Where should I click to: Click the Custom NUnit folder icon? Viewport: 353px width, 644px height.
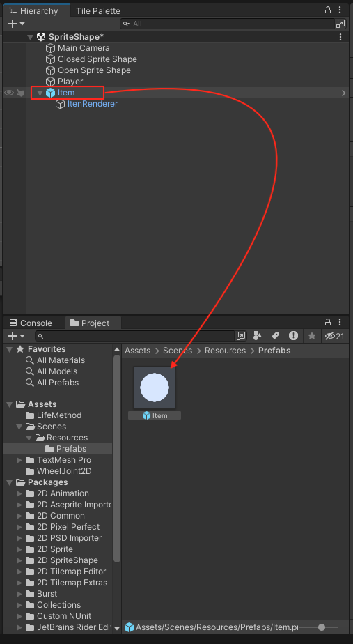point(30,615)
